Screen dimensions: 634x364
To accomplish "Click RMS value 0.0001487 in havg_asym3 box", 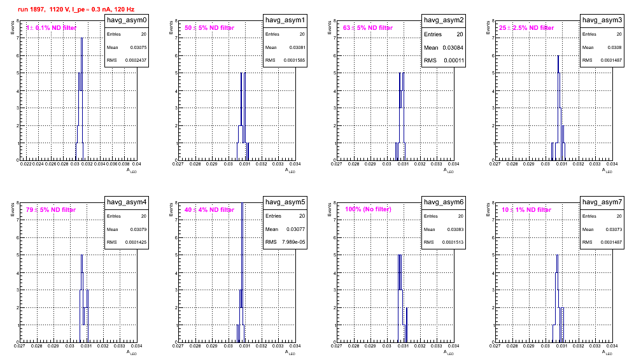I will click(611, 60).
